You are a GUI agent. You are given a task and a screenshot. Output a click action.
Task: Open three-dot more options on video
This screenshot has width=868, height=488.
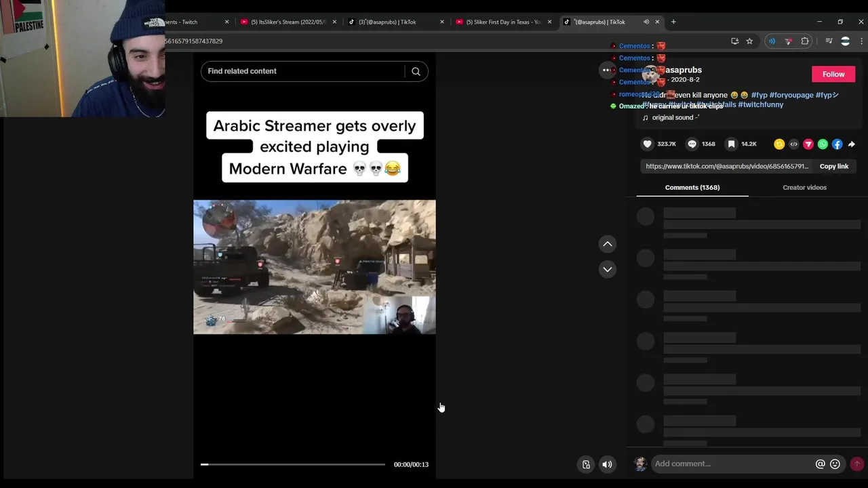click(606, 70)
